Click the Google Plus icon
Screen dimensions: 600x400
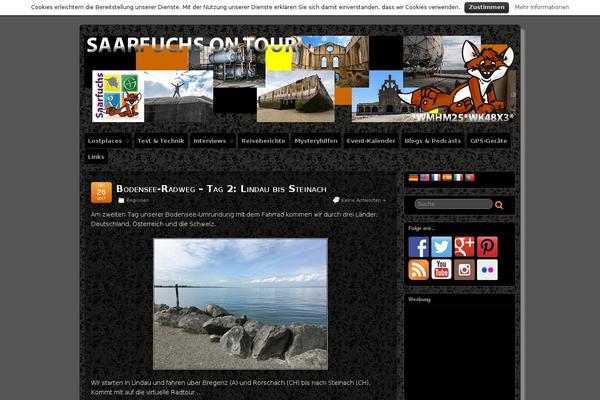pyautogui.click(x=464, y=247)
